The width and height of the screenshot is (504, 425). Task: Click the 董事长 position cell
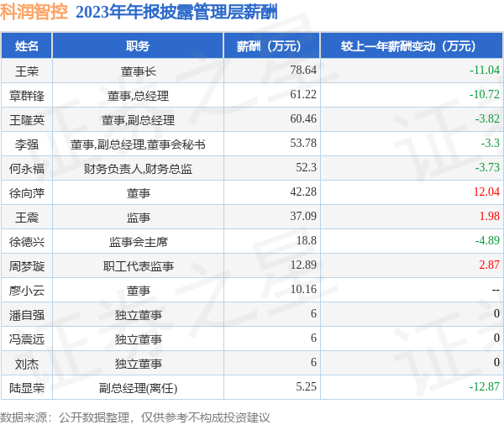pos(139,71)
